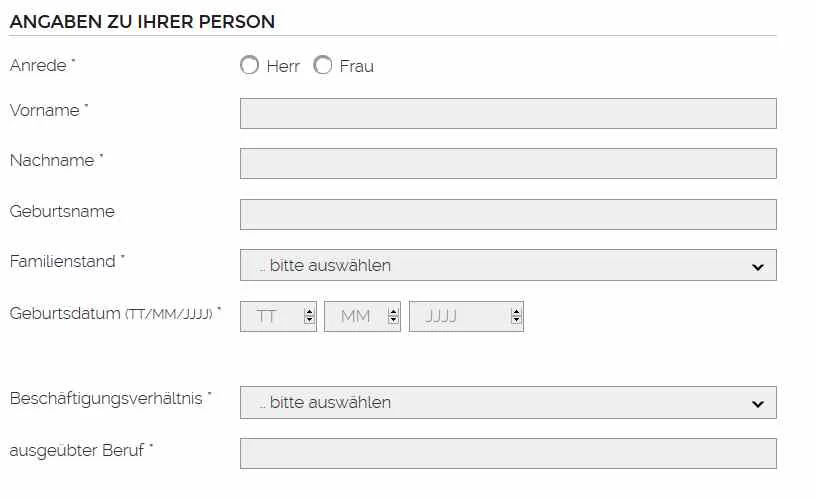Click the Nachname text field
Image resolution: width=816 pixels, height=499 pixels.
[x=508, y=163]
